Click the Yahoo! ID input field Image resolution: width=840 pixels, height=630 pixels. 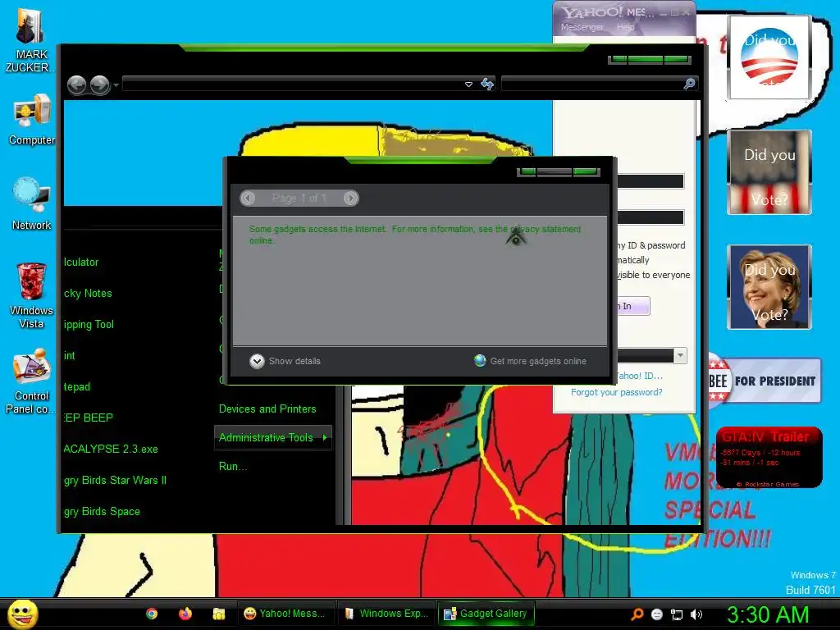pos(651,181)
